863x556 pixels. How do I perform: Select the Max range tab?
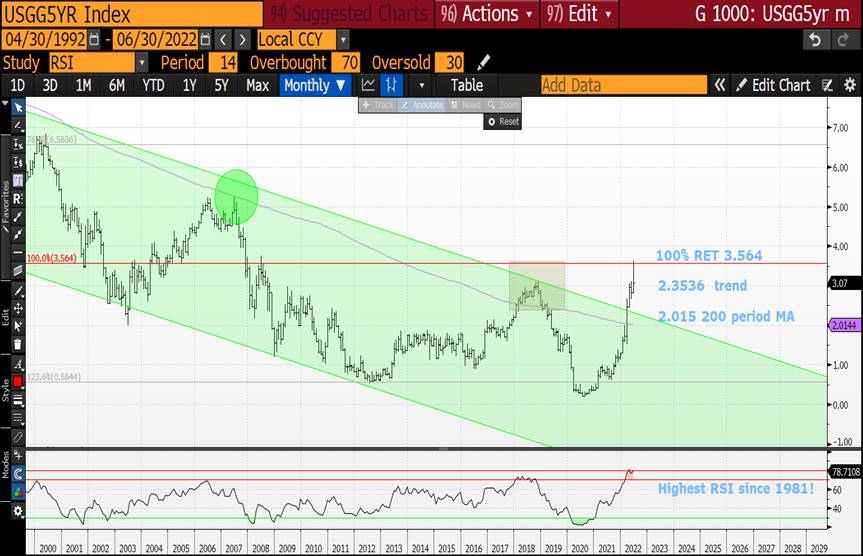point(258,85)
